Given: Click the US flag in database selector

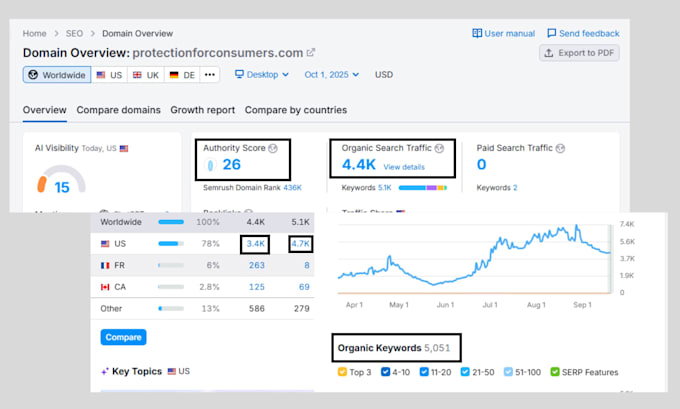Looking at the screenshot, I should coord(101,75).
